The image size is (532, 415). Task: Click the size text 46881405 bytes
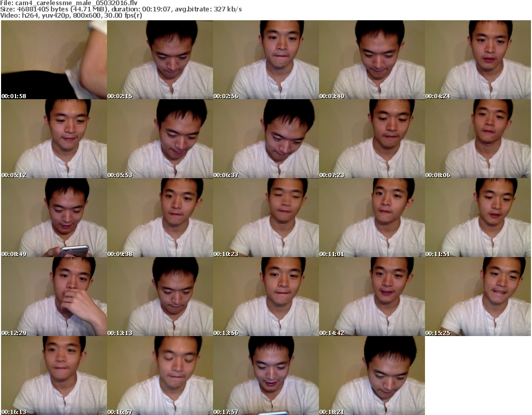coord(43,9)
